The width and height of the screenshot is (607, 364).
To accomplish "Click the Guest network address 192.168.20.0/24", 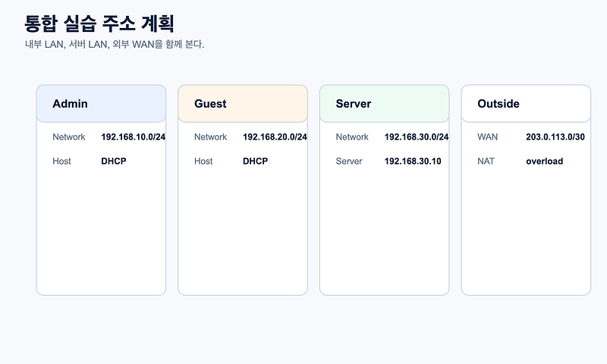I will pyautogui.click(x=275, y=137).
